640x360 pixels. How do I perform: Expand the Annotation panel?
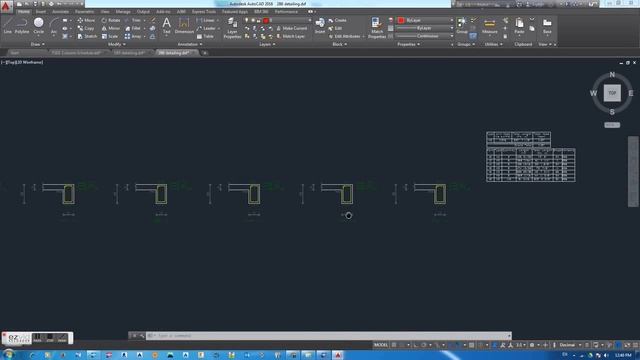pos(190,44)
